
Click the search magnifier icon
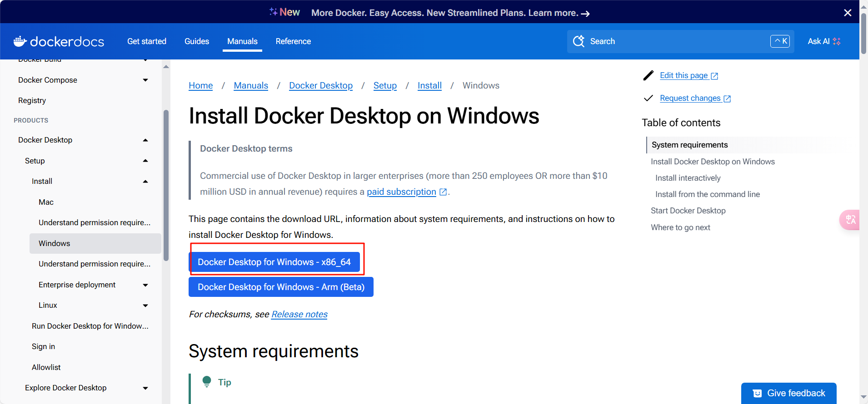(579, 41)
